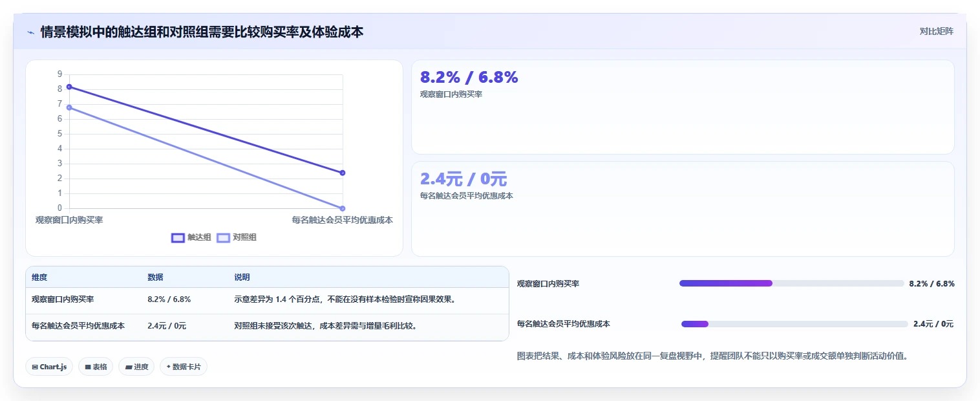
Task: Click the 观察窗口内购买率 progress bar
Action: point(791,283)
